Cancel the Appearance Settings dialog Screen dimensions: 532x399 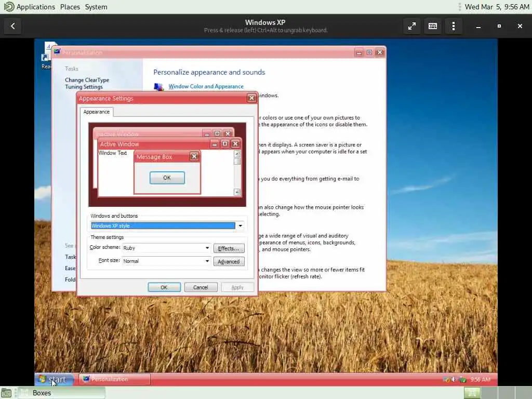201,287
